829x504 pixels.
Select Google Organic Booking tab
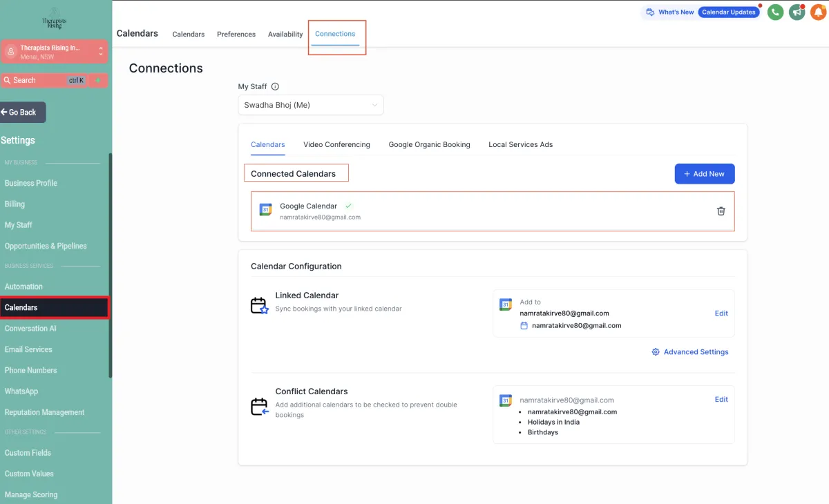429,145
